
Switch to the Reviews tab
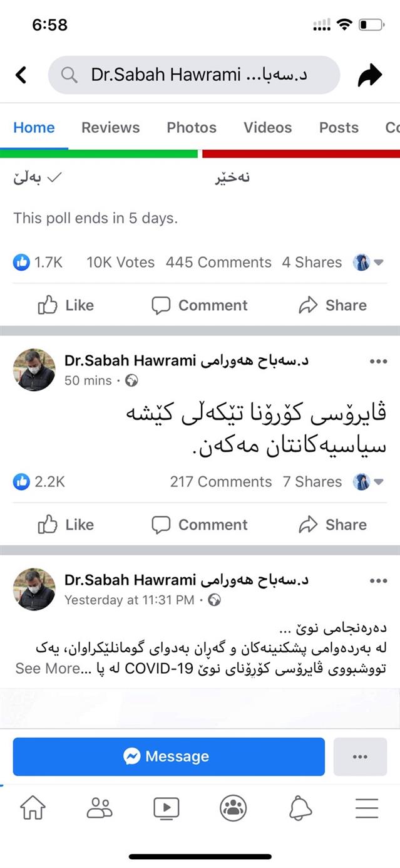click(x=110, y=127)
